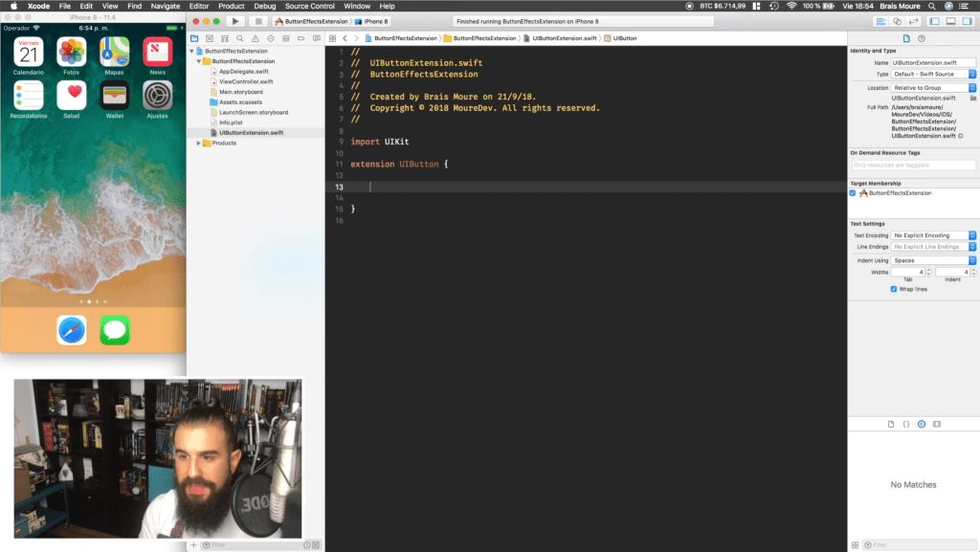Click the Tab width stepper

click(x=928, y=273)
